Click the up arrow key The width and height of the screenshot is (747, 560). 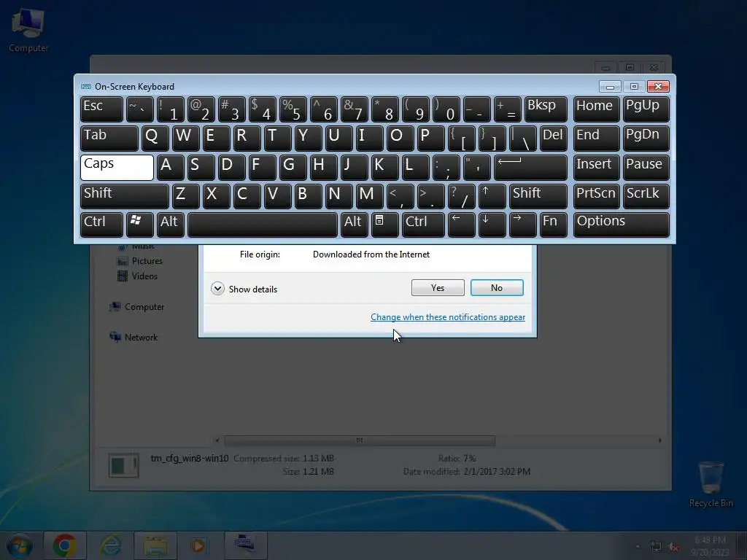492,196
